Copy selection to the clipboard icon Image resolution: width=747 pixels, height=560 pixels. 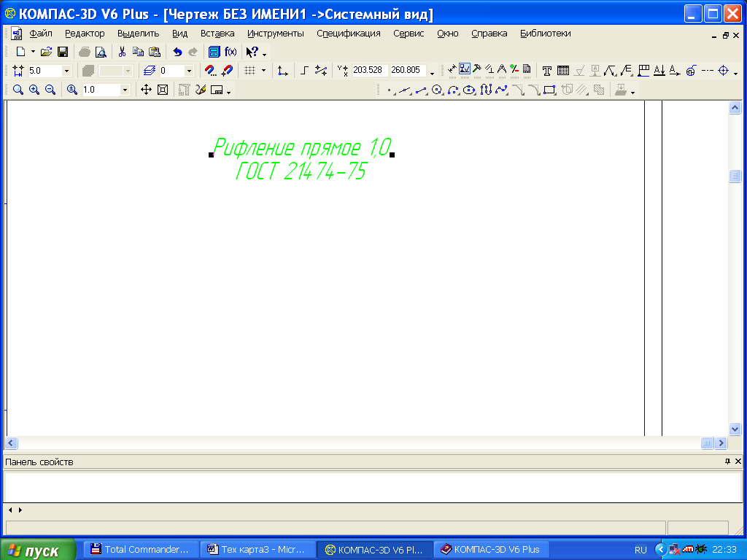(x=138, y=52)
